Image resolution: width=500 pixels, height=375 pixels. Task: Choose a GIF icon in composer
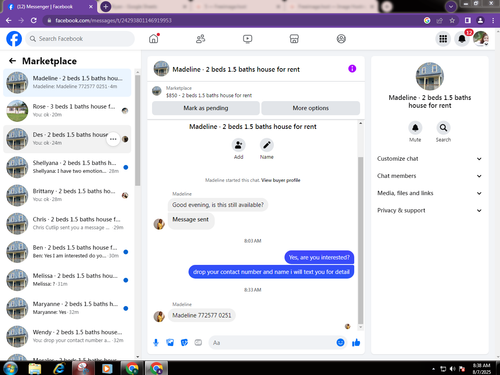pyautogui.click(x=198, y=343)
